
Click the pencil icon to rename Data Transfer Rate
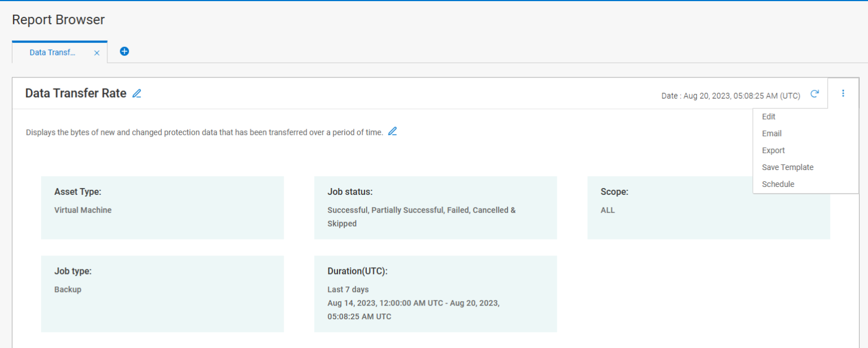click(x=136, y=93)
